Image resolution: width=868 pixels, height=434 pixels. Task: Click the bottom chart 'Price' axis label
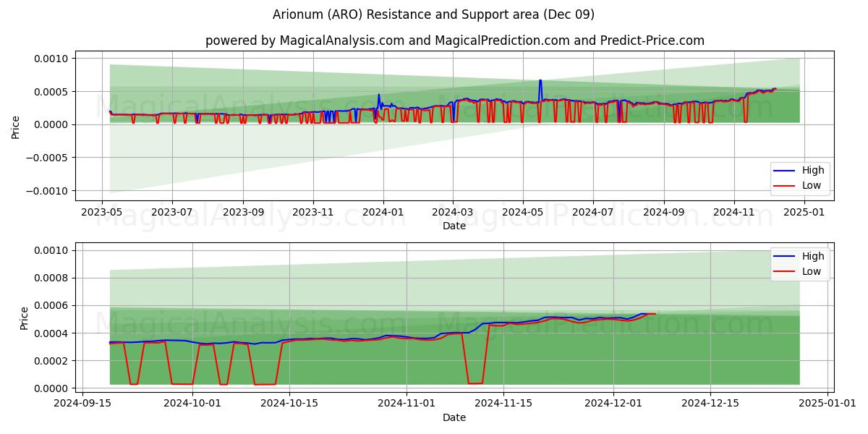coord(24,318)
